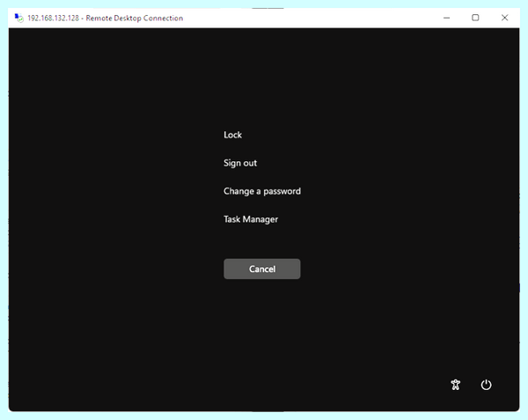The image size is (528, 420).
Task: Open the Change a password option
Action: click(x=262, y=191)
